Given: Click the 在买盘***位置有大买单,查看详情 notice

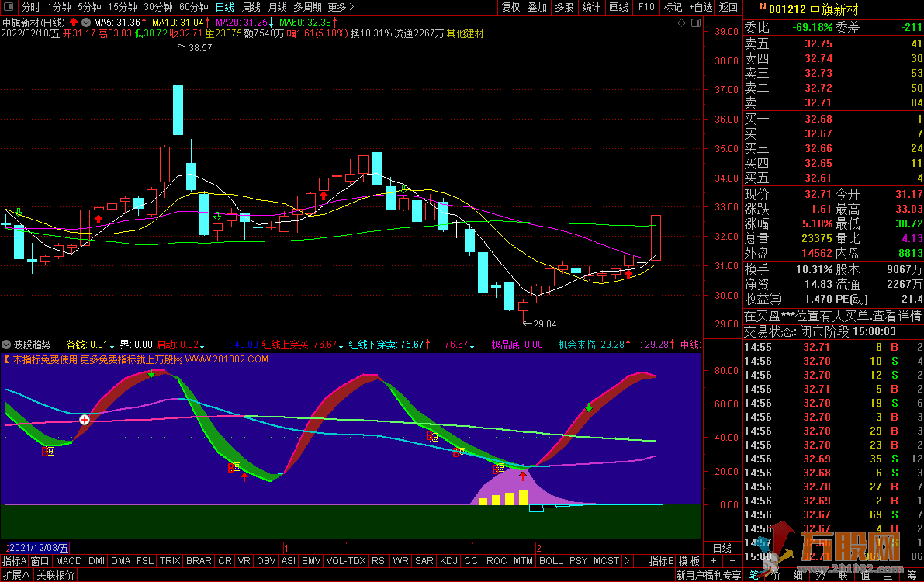Looking at the screenshot, I should 833,316.
